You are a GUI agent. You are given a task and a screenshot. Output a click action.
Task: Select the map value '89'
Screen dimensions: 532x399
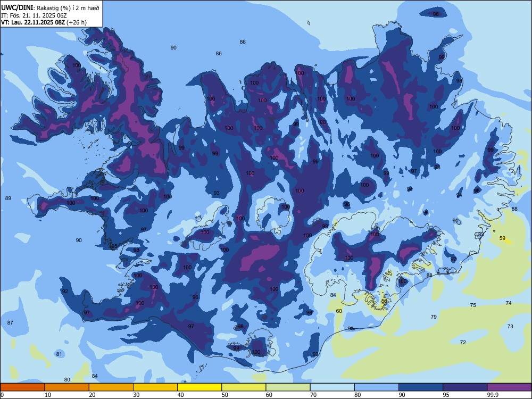tap(8, 198)
